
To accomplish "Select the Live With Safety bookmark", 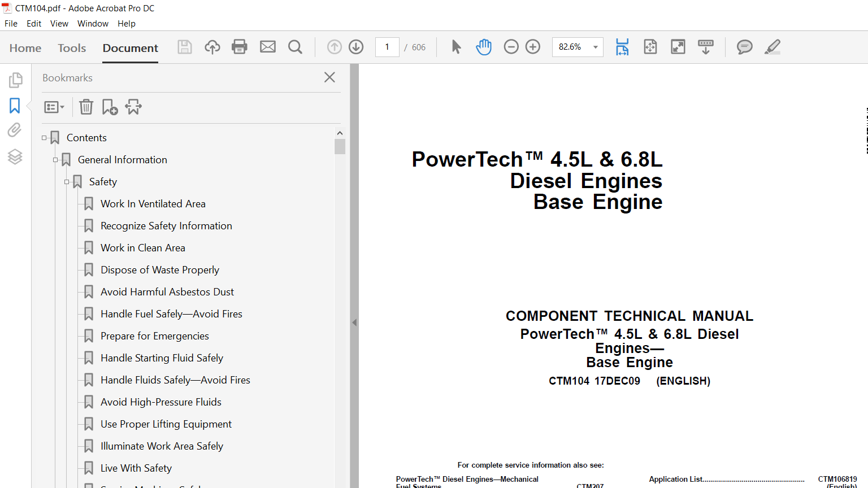I will [136, 468].
